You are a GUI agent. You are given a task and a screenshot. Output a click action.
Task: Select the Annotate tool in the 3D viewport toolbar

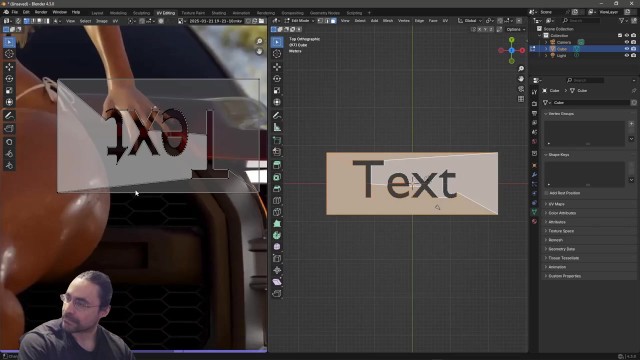pyautogui.click(x=277, y=116)
